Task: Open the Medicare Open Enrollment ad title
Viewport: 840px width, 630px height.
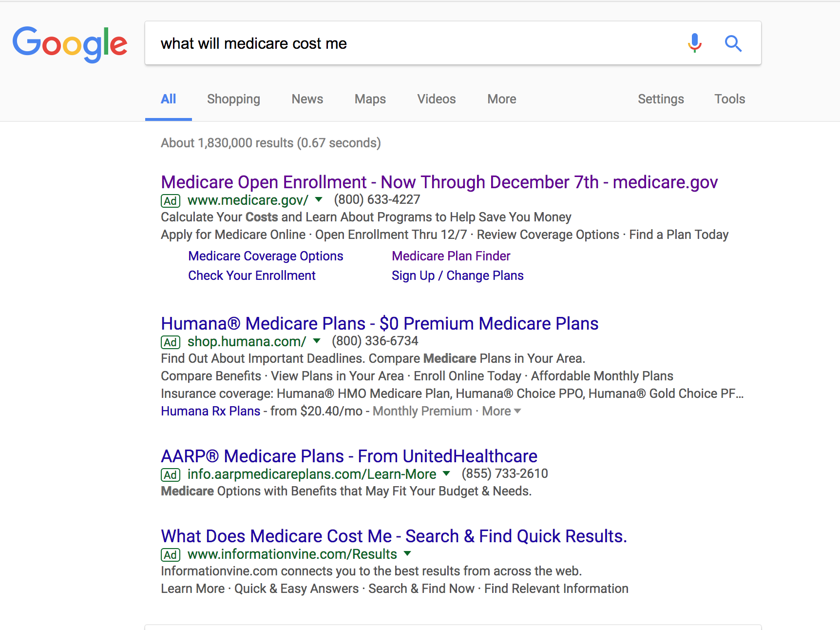Action: 439,182
